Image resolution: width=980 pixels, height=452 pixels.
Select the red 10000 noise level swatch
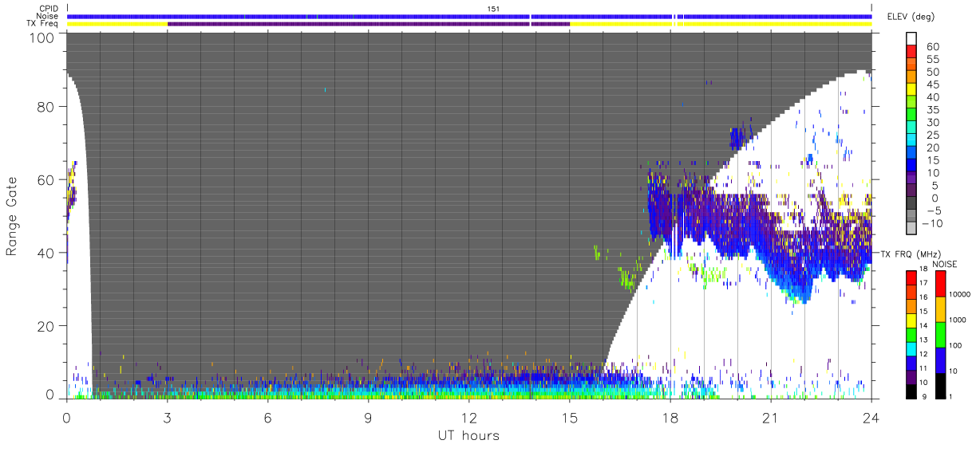coord(941,284)
